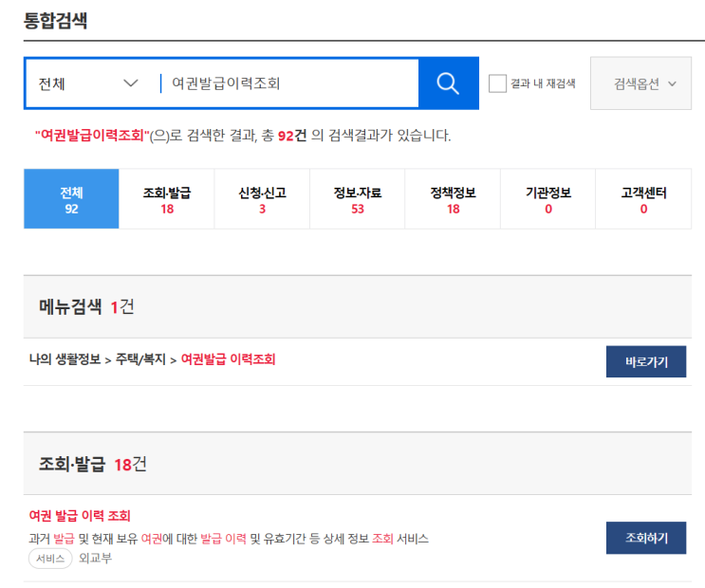Click the 주택/복지 breadcrumb text
Screen dimensions: 705x588
140,359
